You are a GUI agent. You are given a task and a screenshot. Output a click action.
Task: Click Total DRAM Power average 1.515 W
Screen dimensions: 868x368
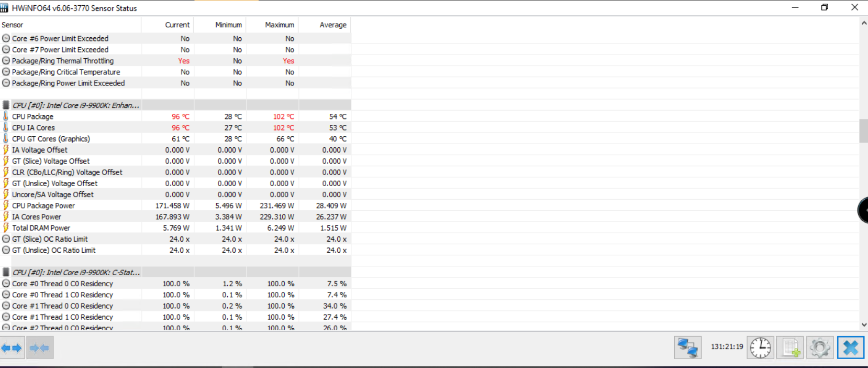pyautogui.click(x=333, y=228)
